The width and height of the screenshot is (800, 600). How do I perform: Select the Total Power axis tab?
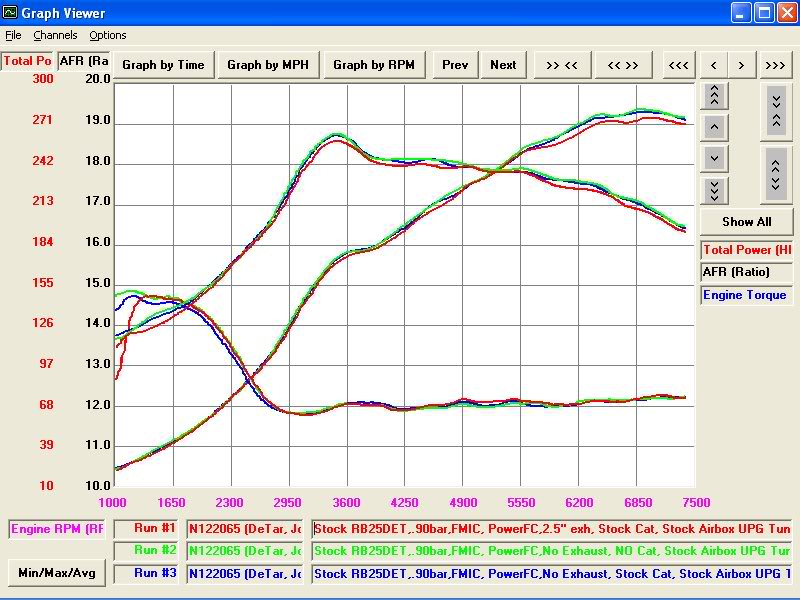pyautogui.click(x=27, y=61)
